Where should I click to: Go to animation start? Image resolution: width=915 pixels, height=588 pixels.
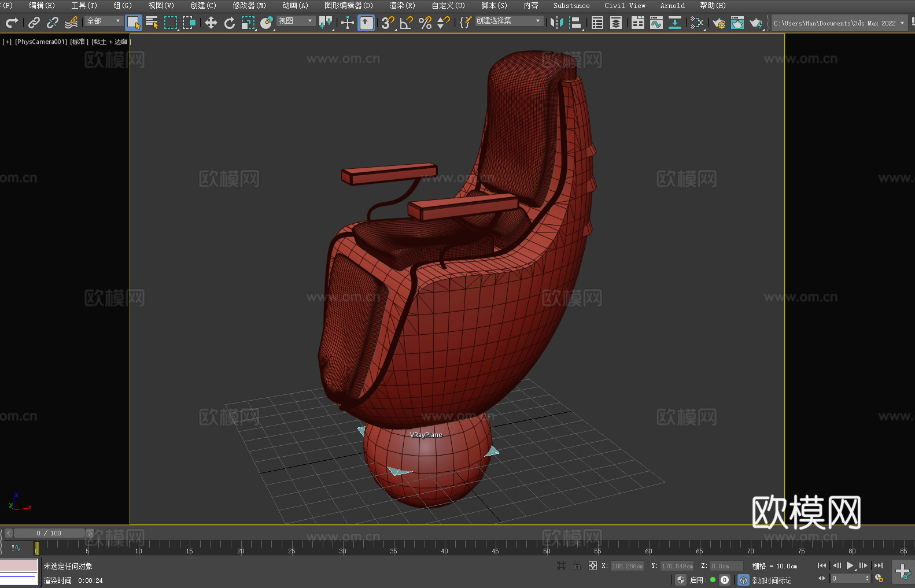tap(822, 565)
